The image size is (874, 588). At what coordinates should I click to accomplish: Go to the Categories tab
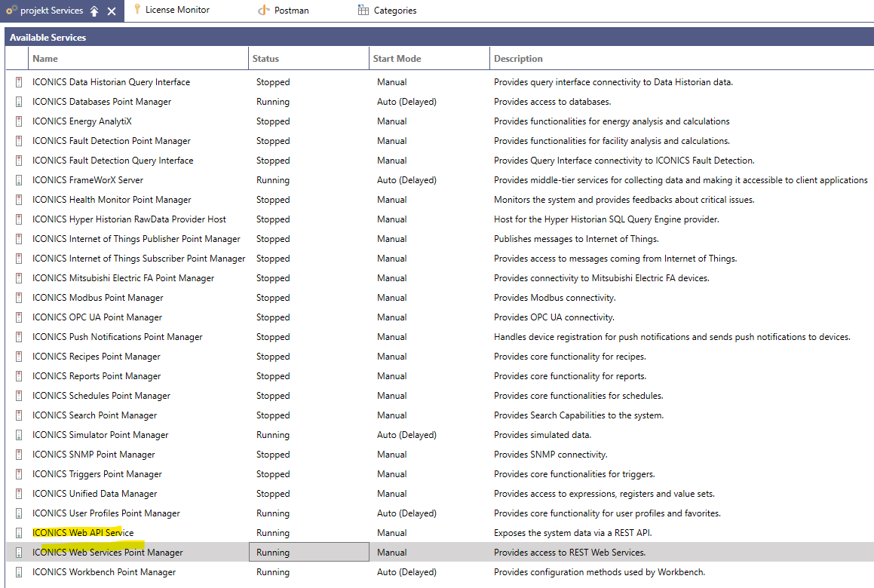(x=394, y=11)
